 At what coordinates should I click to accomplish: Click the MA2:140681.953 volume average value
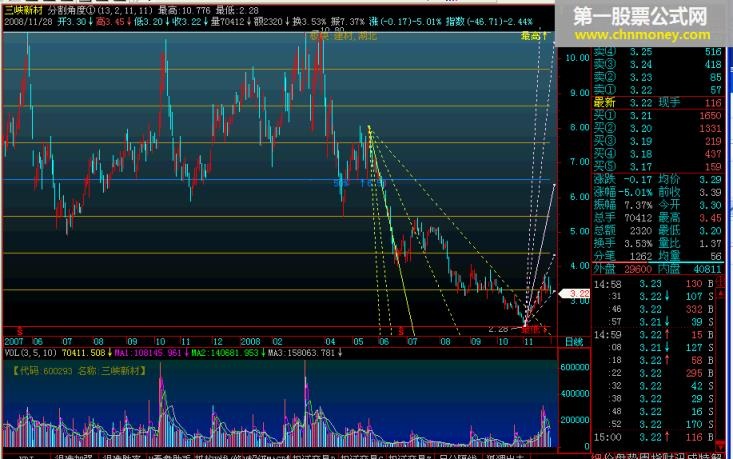(x=225, y=353)
